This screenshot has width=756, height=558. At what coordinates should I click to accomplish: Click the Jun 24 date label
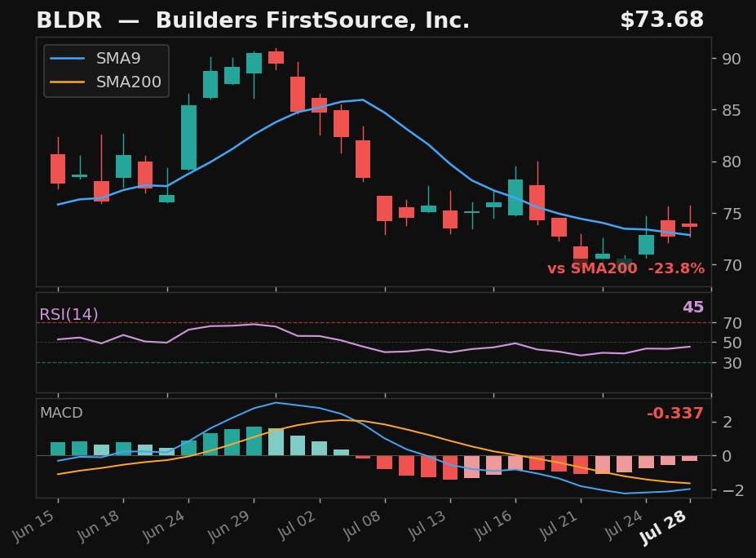163,525
